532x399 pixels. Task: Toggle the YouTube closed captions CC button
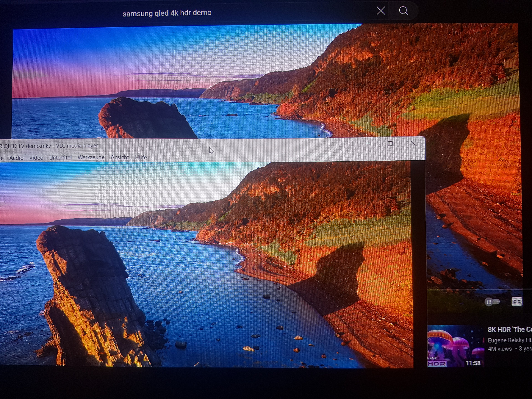tap(517, 302)
